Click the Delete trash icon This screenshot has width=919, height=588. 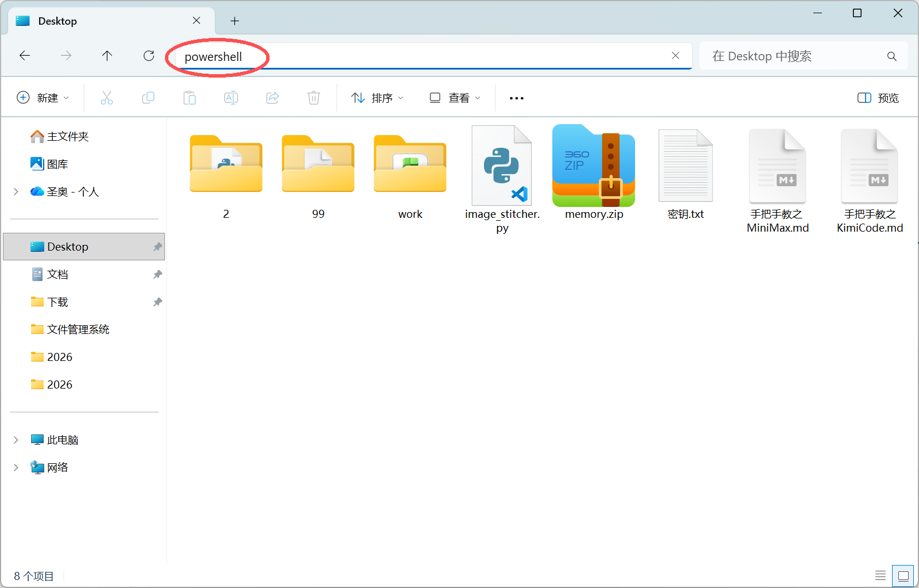[313, 98]
